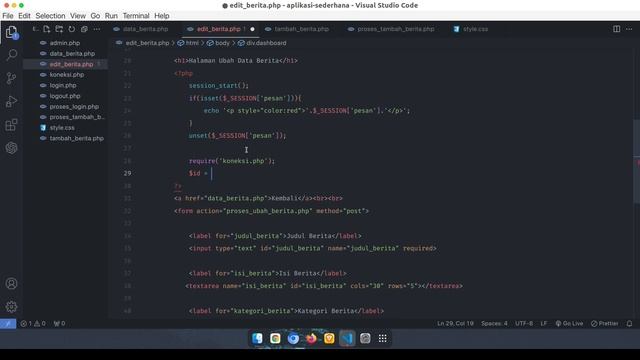Open Chromium browser from dock
Viewport: 640px width, 360px height.
pos(293,338)
